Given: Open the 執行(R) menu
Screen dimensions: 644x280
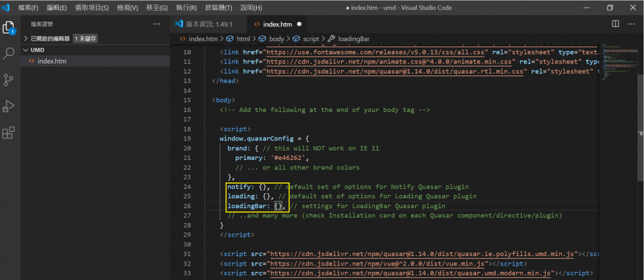Looking at the screenshot, I should click(186, 8).
